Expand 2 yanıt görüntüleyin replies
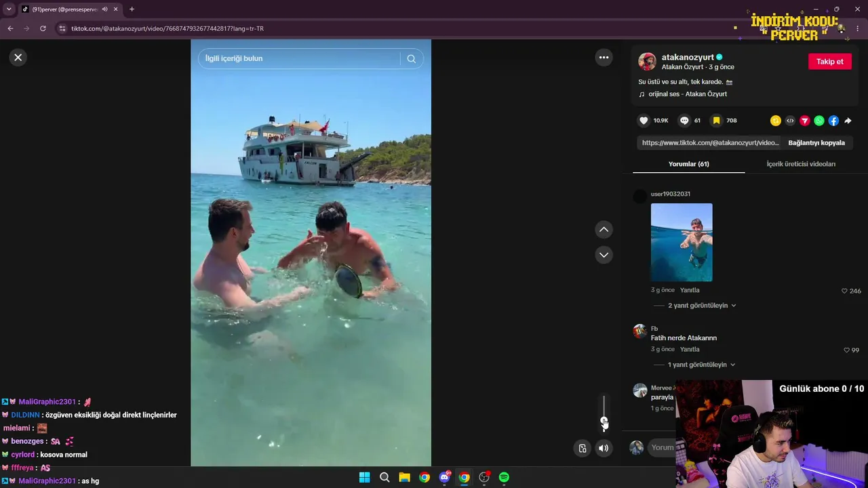The height and width of the screenshot is (488, 868). pos(702,306)
